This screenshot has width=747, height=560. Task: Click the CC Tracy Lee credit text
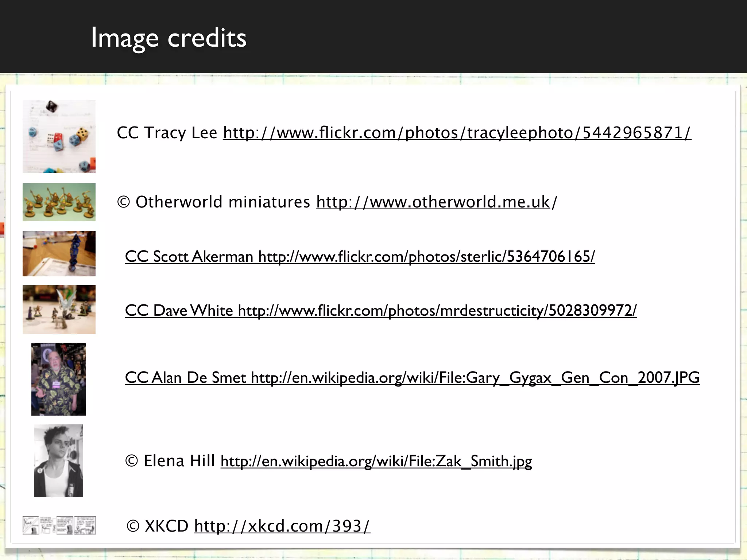coord(167,133)
